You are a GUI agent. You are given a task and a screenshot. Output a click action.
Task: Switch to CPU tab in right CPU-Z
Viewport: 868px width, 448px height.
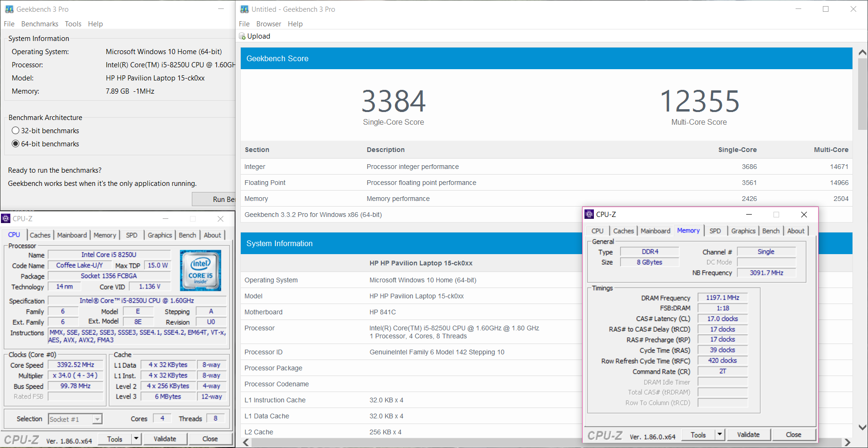tap(597, 231)
